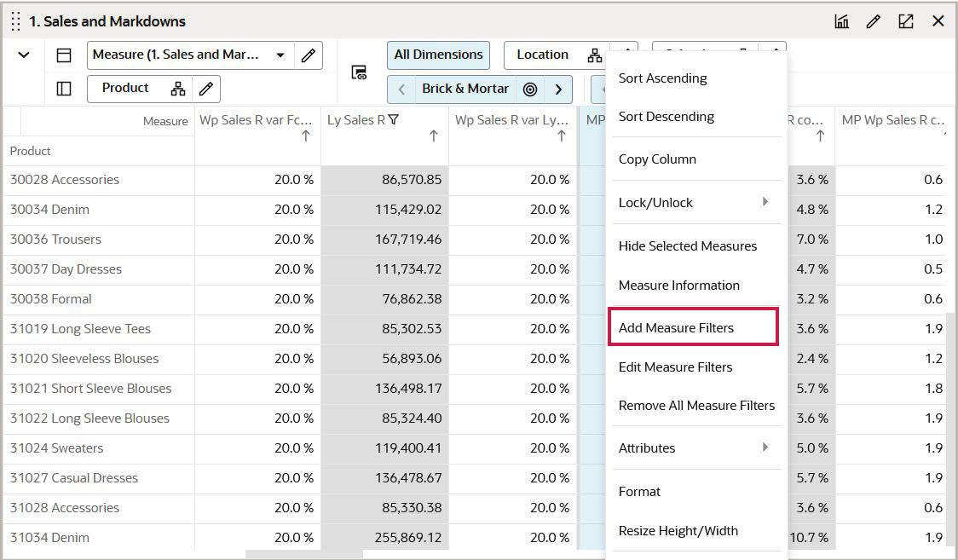The height and width of the screenshot is (560, 958).
Task: Click the Add Measure Filters option
Action: pyautogui.click(x=676, y=326)
